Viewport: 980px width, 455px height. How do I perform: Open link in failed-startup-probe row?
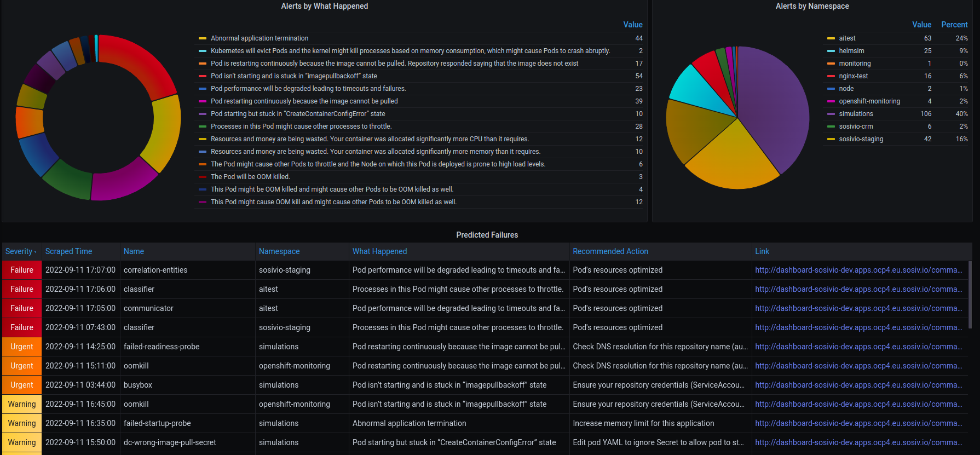click(858, 423)
